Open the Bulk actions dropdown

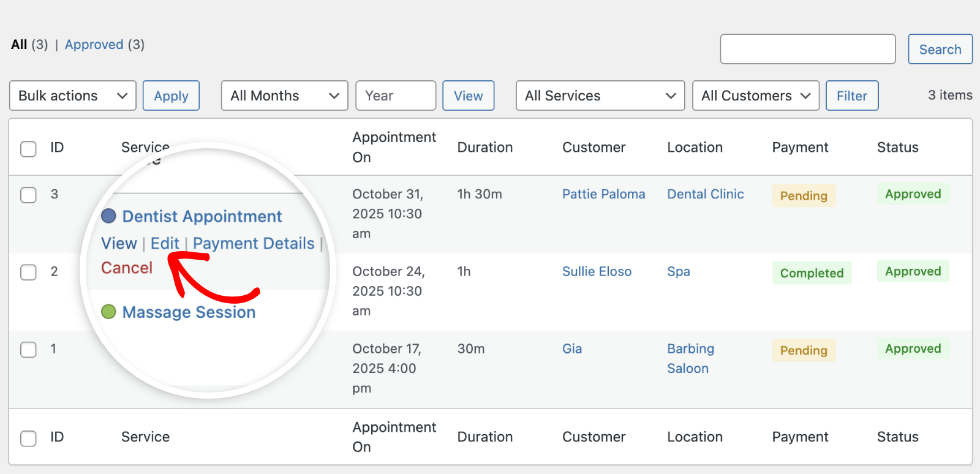point(73,96)
